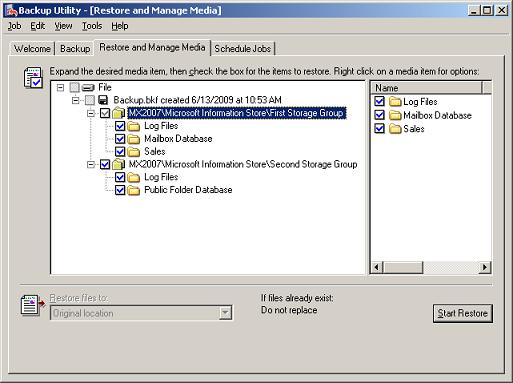Viewport: 513px width, 383px height.
Task: Uncheck Log Files under Second Storage Group
Action: [120, 177]
